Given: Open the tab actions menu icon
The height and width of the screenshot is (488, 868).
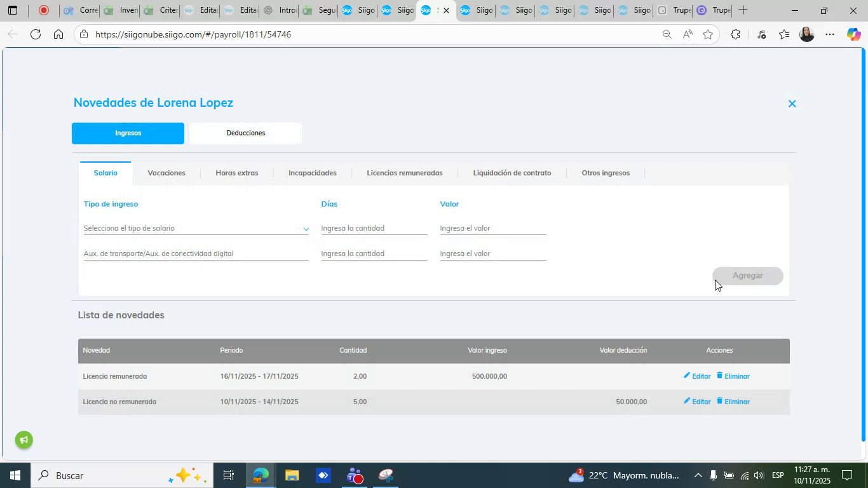Looking at the screenshot, I should [x=12, y=10].
